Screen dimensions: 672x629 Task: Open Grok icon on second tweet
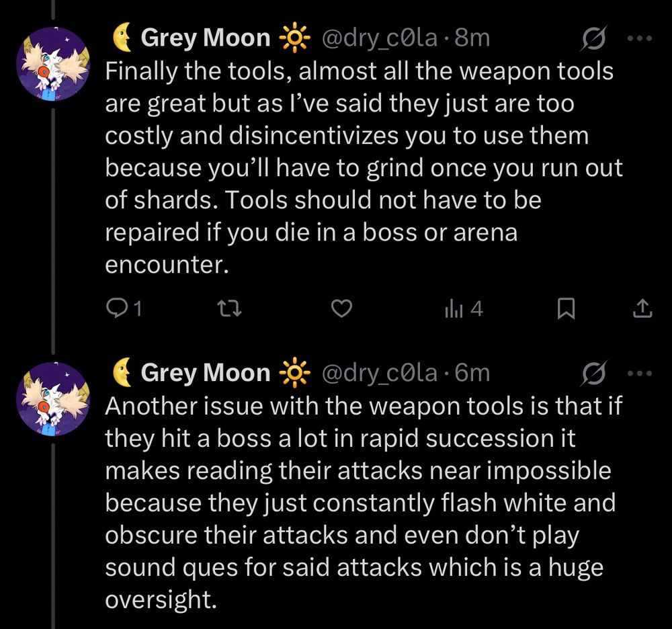point(593,372)
